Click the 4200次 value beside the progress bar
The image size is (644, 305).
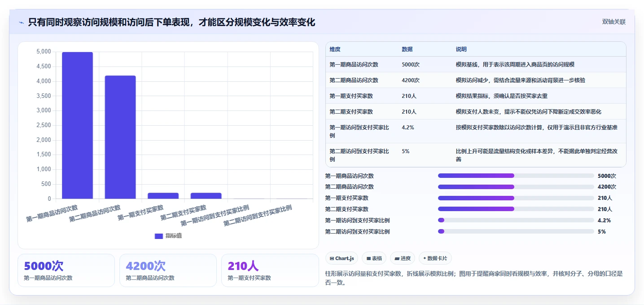tap(607, 187)
